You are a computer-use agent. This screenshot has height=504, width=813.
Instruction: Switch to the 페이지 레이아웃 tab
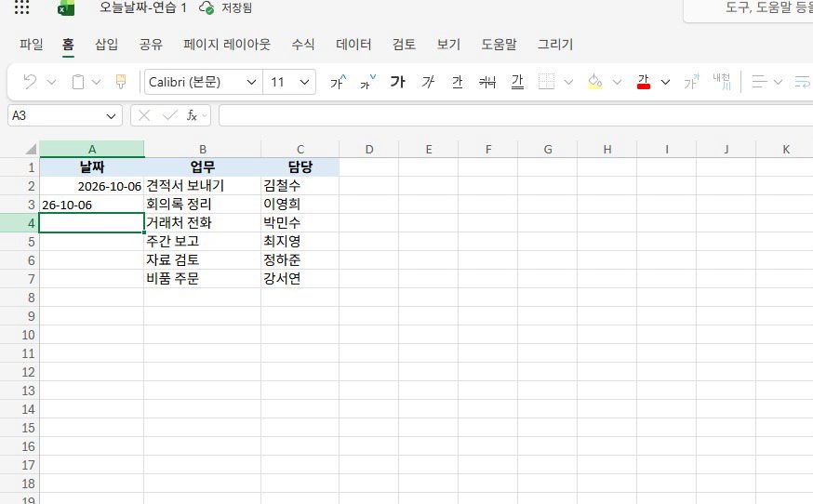coord(227,44)
